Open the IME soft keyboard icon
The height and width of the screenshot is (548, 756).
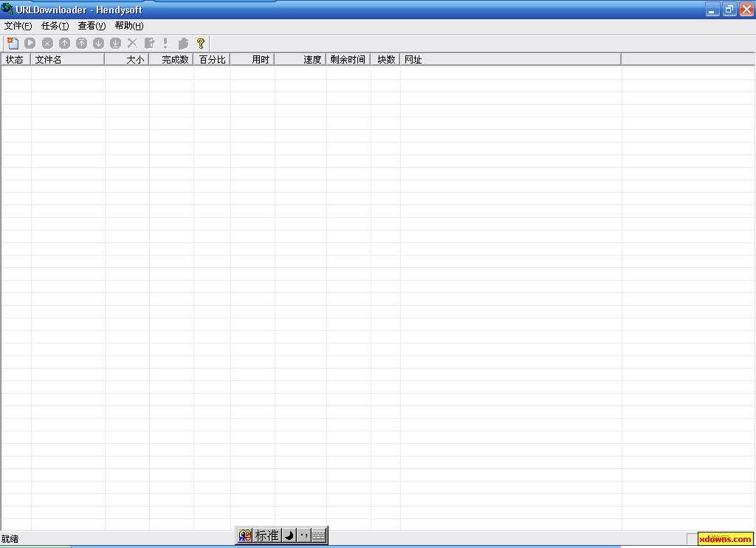[319, 535]
